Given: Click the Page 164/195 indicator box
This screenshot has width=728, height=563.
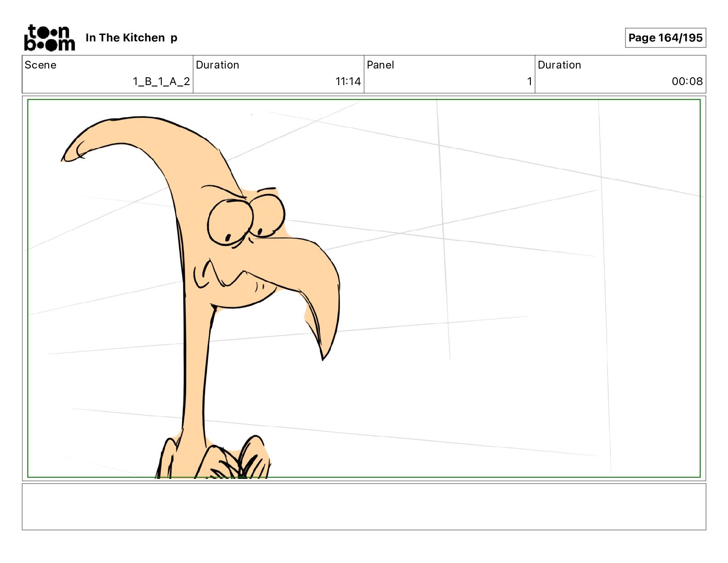Looking at the screenshot, I should 665,38.
